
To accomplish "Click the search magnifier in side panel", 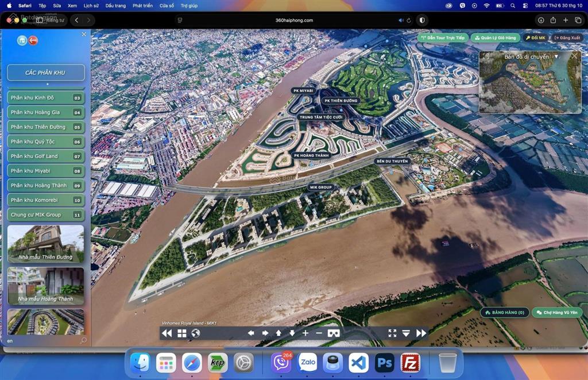I will [83, 340].
